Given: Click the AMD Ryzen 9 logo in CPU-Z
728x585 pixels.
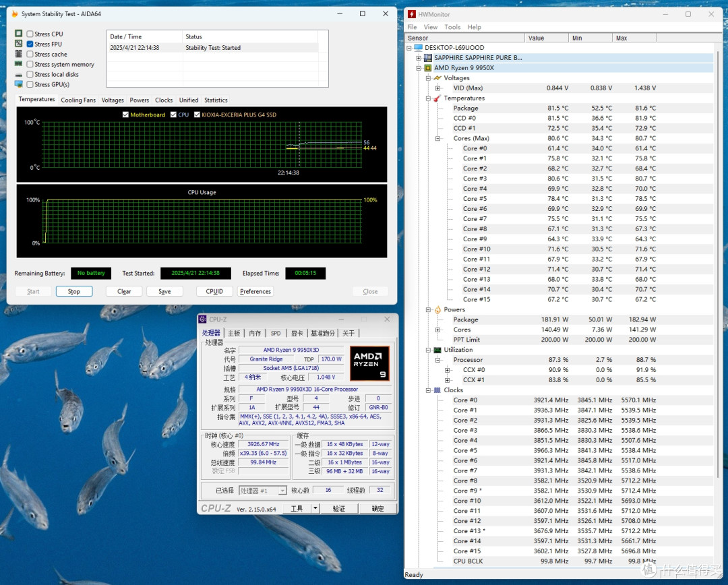Looking at the screenshot, I should (369, 363).
